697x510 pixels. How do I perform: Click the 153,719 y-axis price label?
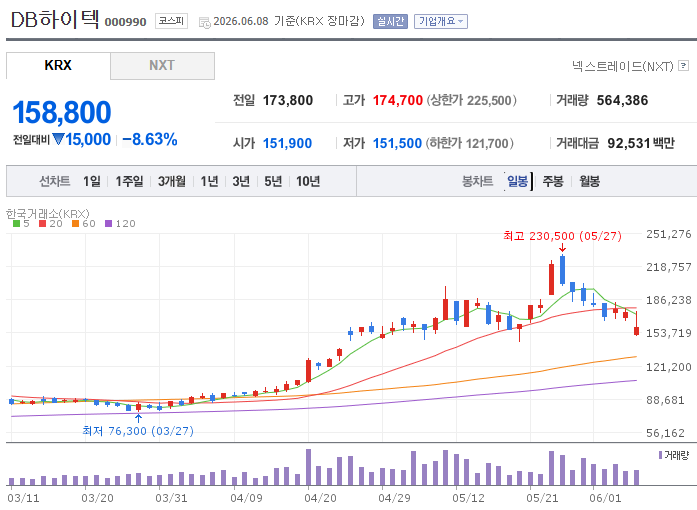click(669, 333)
